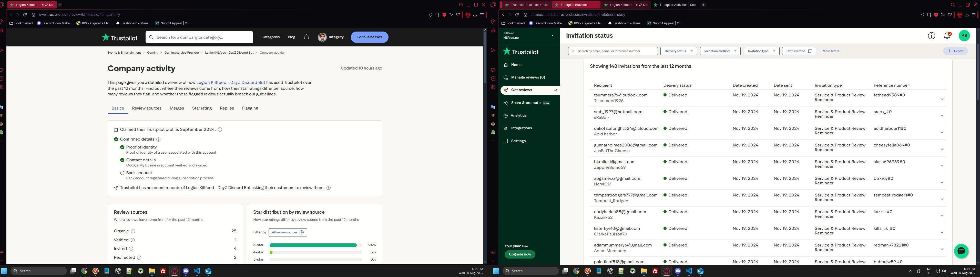Open the Invitation method filter dropdown
Image resolution: width=980 pixels, height=277 pixels.
pyautogui.click(x=720, y=51)
